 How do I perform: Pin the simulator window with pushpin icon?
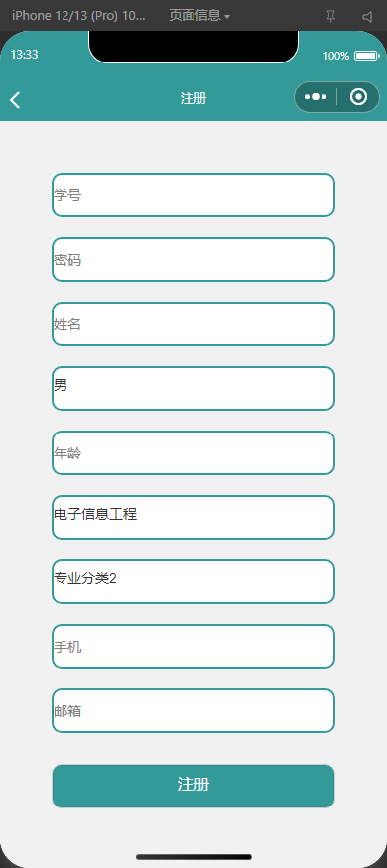[331, 17]
